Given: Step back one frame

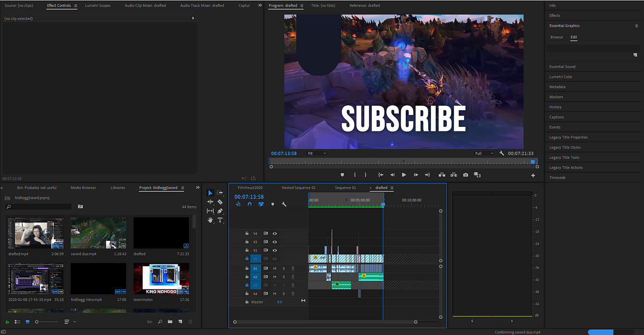Looking at the screenshot, I should point(392,175).
